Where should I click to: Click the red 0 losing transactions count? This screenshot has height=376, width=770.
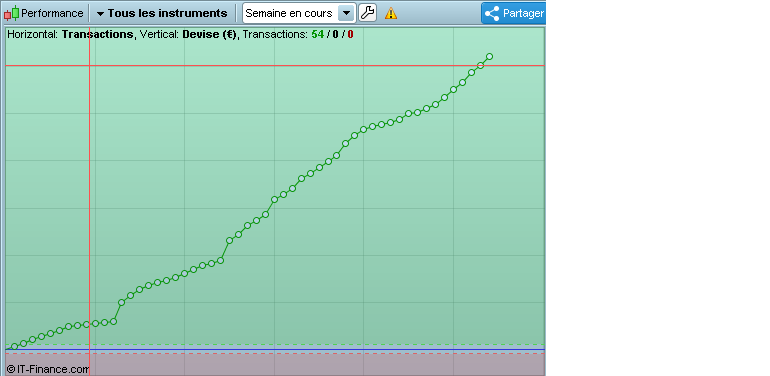[x=351, y=34]
